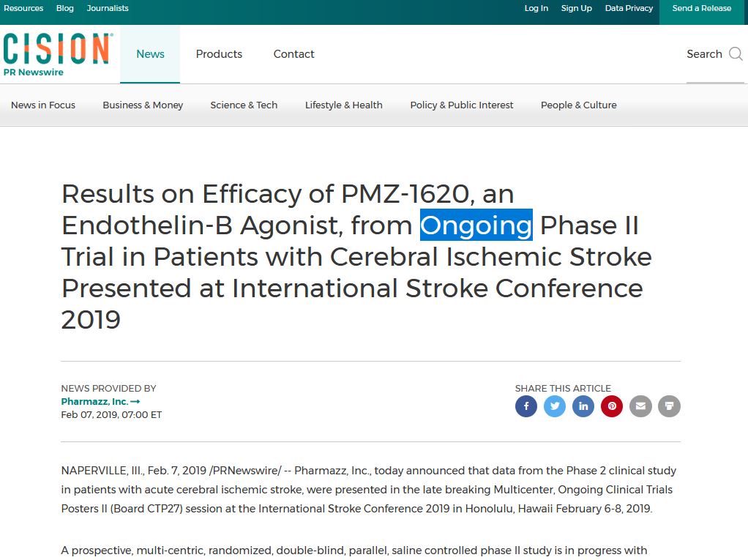Expand Business & Money category
Image resolution: width=748 pixels, height=560 pixels.
click(143, 105)
